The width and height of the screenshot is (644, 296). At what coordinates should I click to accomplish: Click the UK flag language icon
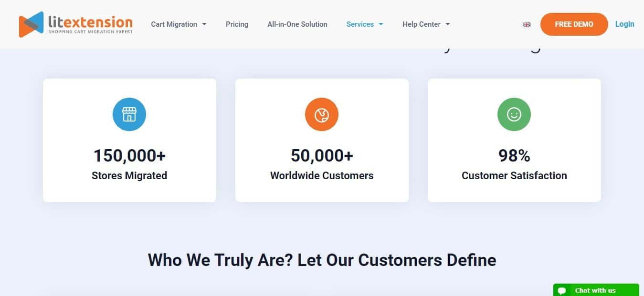click(x=527, y=24)
